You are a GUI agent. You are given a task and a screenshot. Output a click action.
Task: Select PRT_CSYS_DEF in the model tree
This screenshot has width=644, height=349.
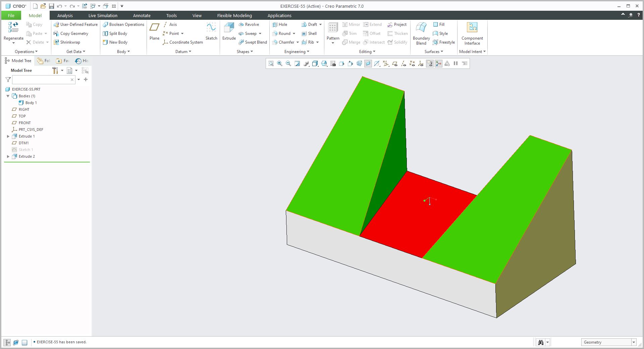pyautogui.click(x=28, y=130)
